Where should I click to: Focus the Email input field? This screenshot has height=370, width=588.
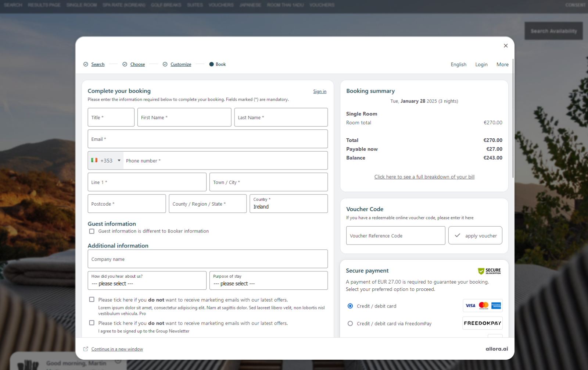[208, 139]
